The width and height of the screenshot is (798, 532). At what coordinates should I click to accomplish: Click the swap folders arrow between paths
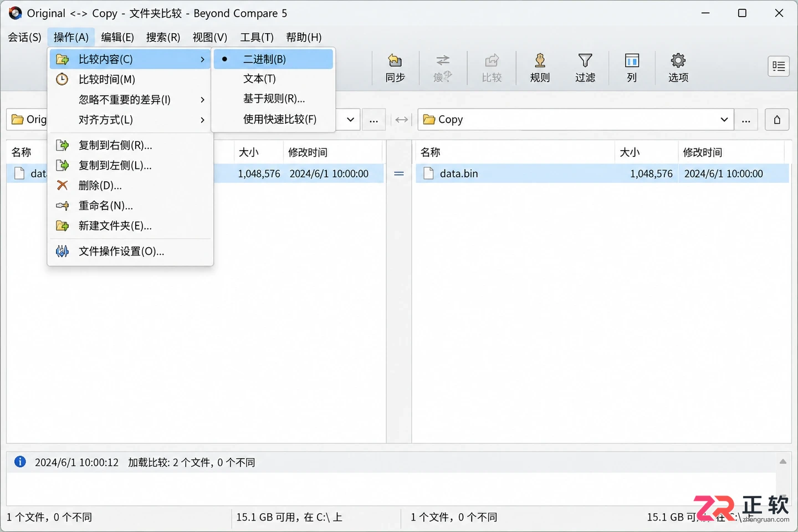coord(402,120)
